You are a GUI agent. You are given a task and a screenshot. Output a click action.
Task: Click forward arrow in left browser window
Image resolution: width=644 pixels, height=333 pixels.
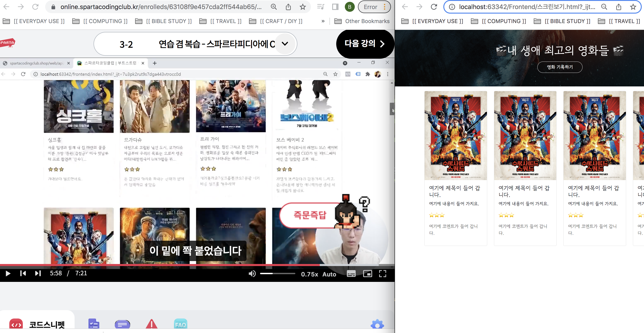(x=21, y=7)
